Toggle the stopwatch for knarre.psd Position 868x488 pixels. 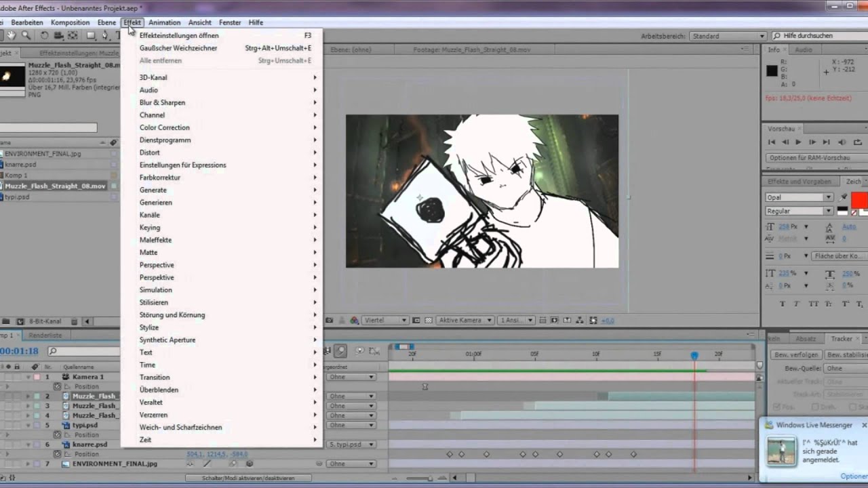pos(58,454)
